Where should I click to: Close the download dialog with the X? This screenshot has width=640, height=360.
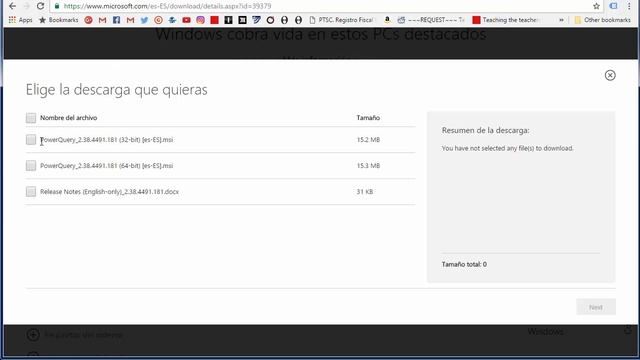click(610, 75)
